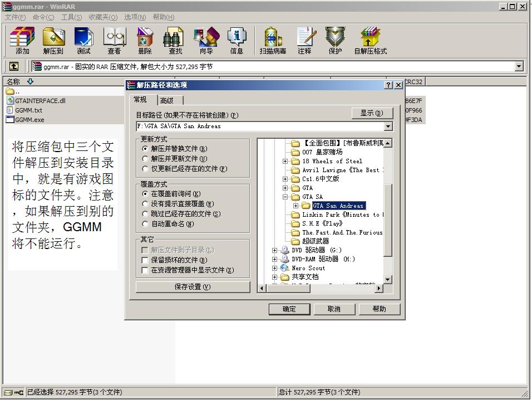
Task: Open the target path dropdown
Action: pos(388,126)
